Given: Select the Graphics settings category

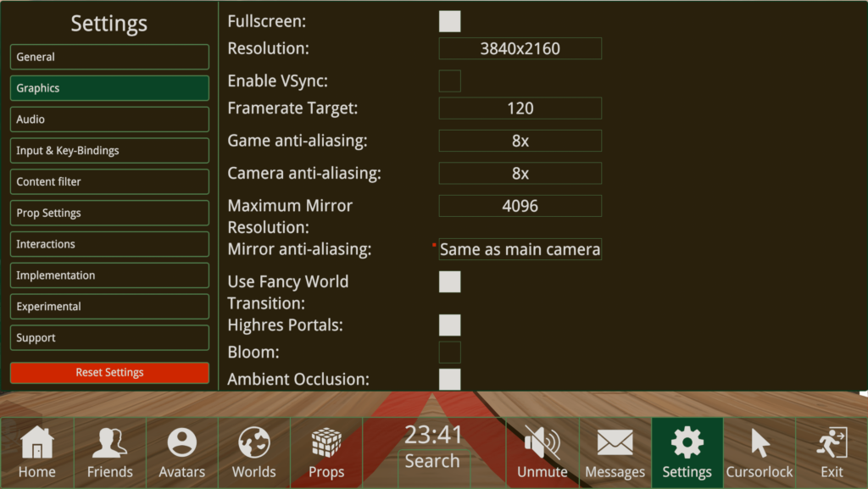Looking at the screenshot, I should 109,88.
